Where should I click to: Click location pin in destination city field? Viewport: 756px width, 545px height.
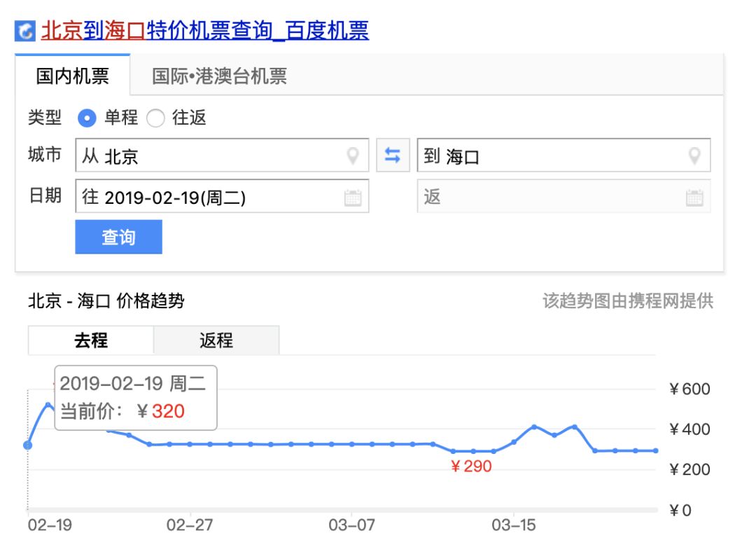pyautogui.click(x=694, y=156)
